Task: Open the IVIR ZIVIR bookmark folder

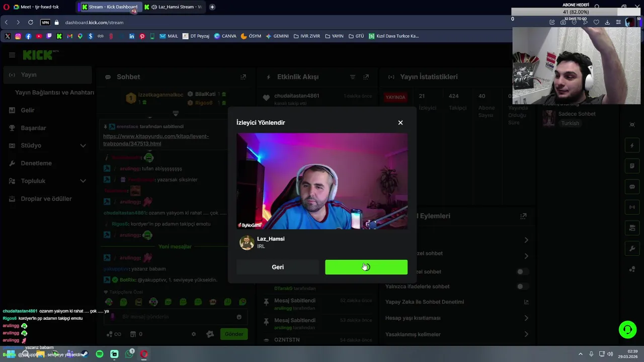Action: [x=306, y=36]
